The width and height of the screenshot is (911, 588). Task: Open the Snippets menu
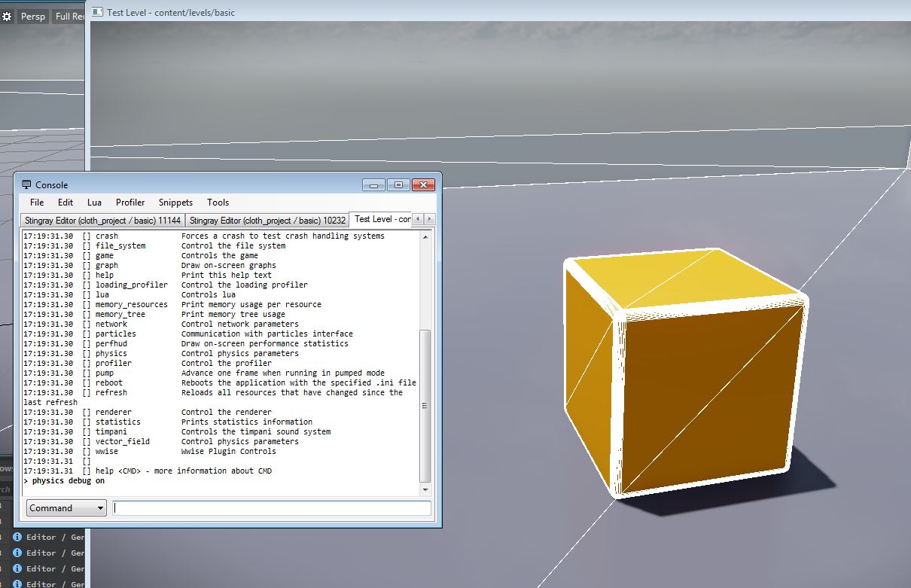click(x=175, y=202)
